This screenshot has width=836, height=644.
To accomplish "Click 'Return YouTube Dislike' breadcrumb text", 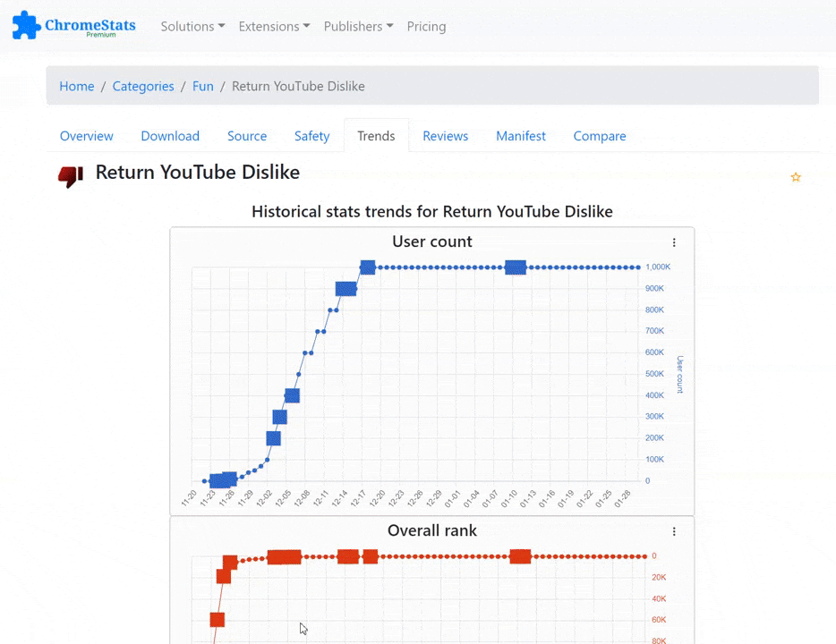I will pos(298,86).
